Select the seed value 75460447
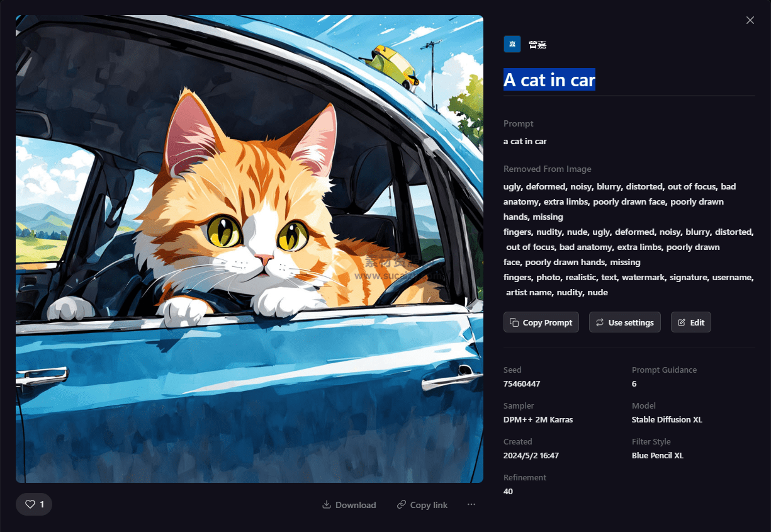The image size is (771, 532). (522, 383)
